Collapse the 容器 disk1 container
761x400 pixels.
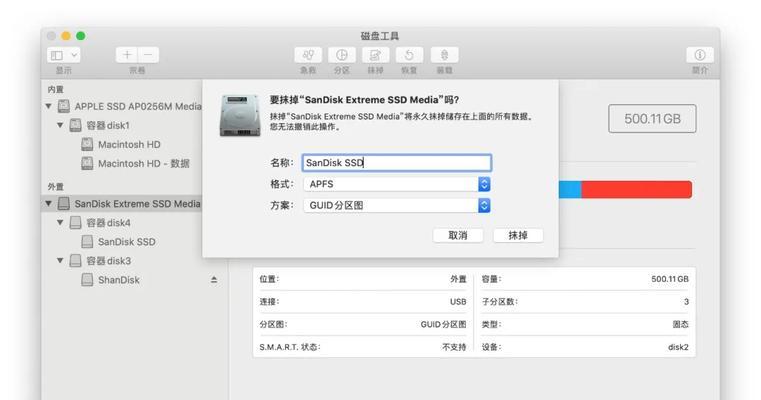click(x=60, y=125)
